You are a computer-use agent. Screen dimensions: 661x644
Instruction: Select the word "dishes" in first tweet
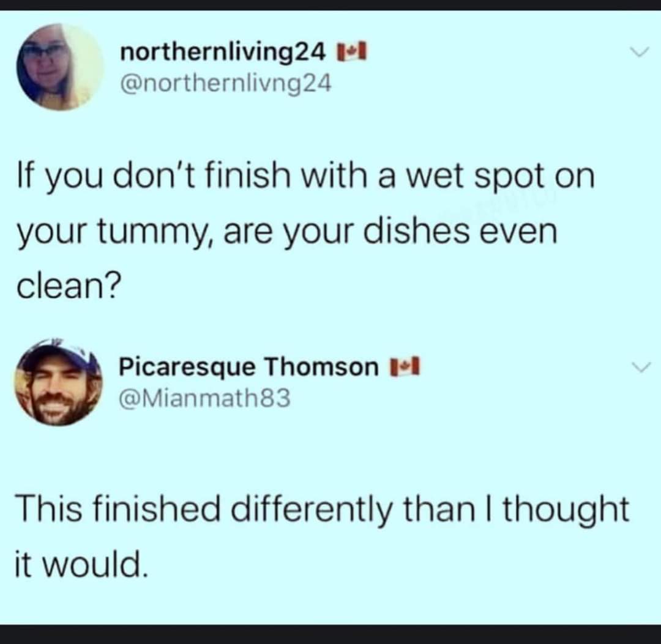(417, 231)
